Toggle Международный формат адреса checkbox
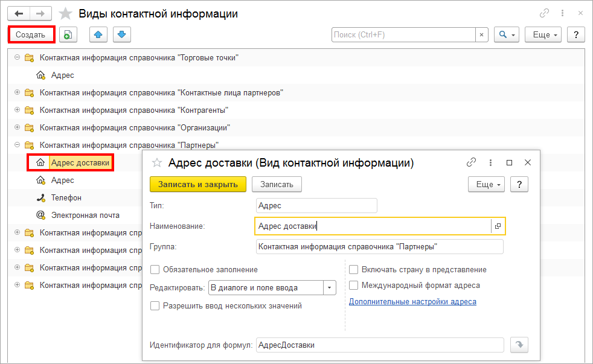This screenshot has height=364, width=593. coord(354,285)
